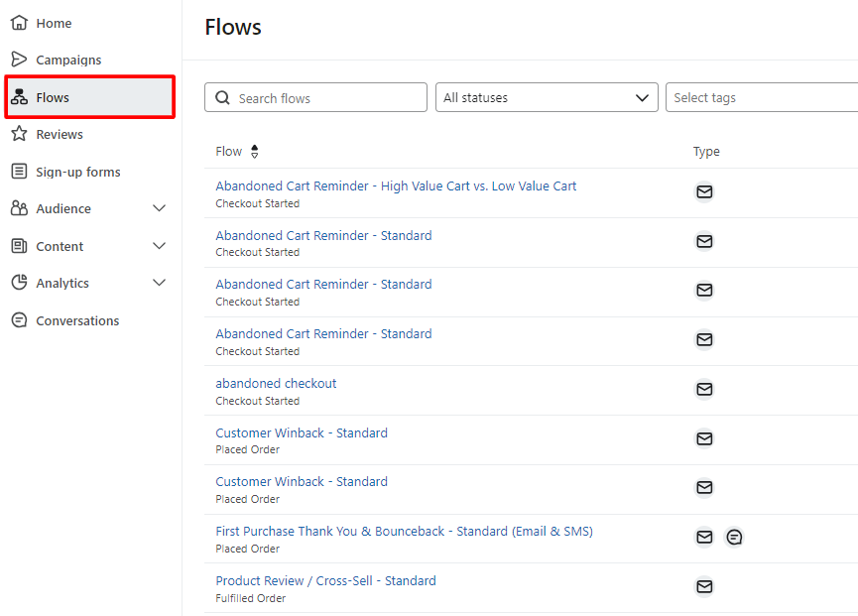
Task: Click the Conversations chat bubble icon
Action: 19,320
